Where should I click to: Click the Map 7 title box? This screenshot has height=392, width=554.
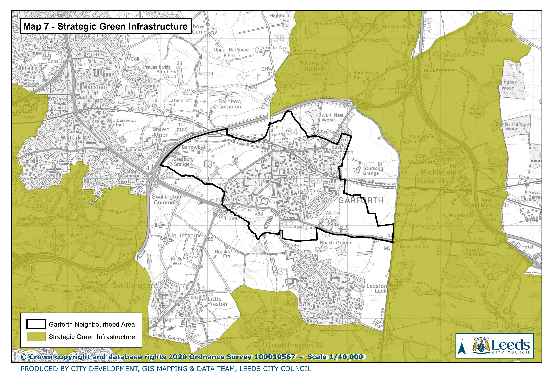coord(105,26)
